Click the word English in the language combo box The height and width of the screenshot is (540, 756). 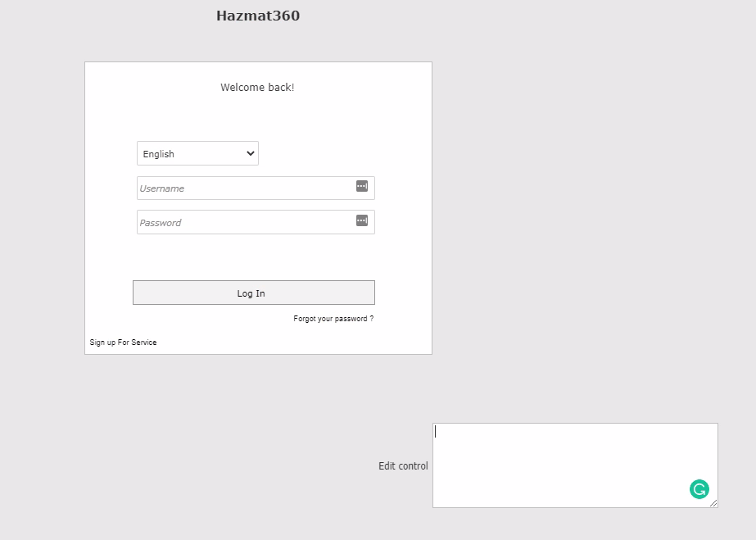(159, 154)
